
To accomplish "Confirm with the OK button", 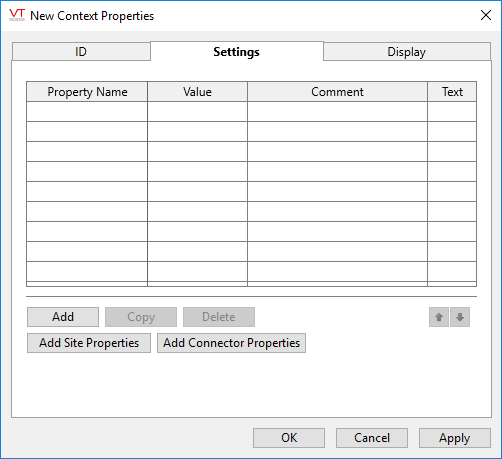I will point(289,438).
